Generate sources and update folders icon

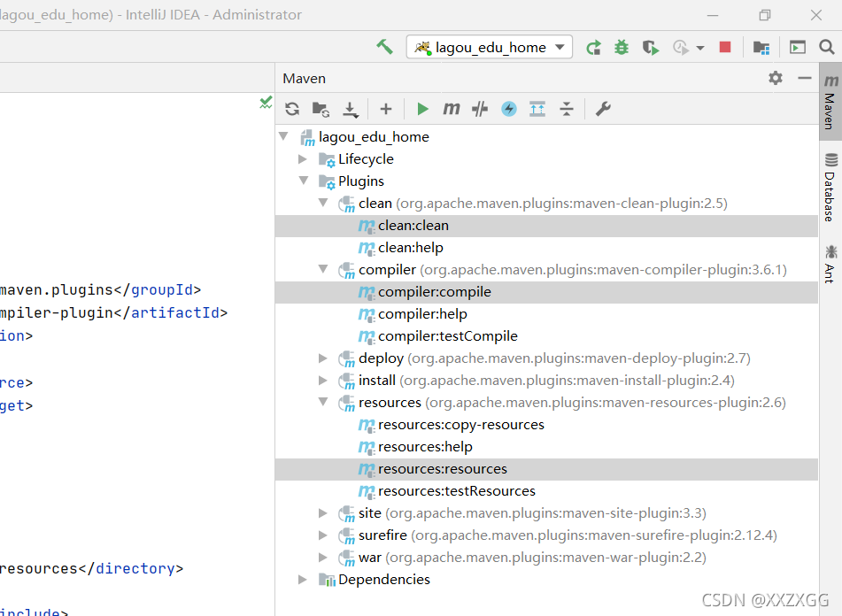coord(321,110)
